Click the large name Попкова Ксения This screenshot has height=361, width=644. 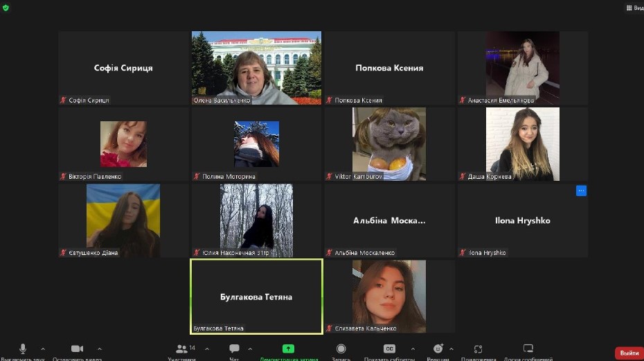389,68
